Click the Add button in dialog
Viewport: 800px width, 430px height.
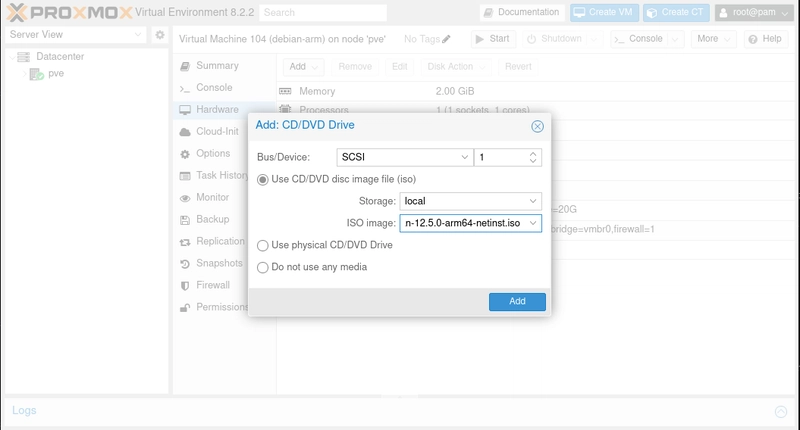[x=517, y=301]
